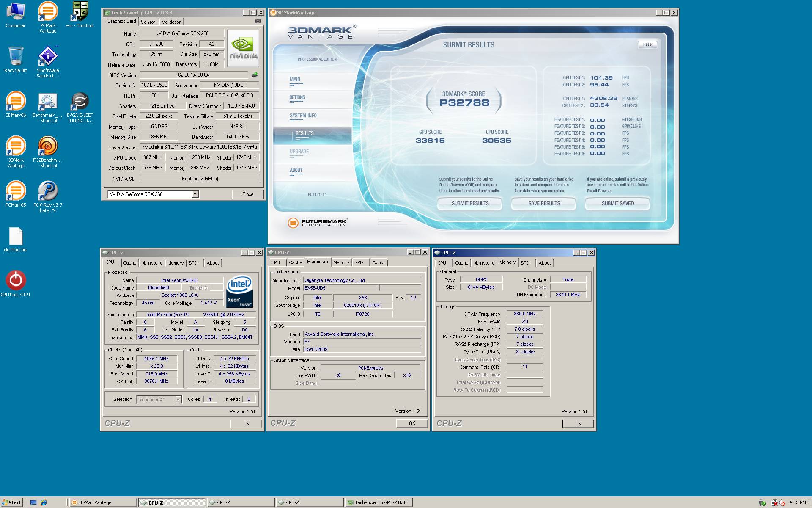Select clocklog.bin file icon
812x508 pixels.
pyautogui.click(x=16, y=239)
